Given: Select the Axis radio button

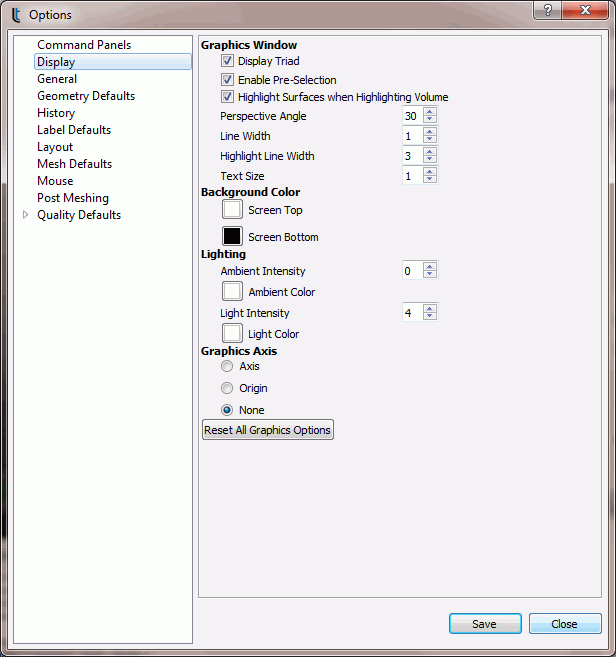Looking at the screenshot, I should [x=227, y=367].
